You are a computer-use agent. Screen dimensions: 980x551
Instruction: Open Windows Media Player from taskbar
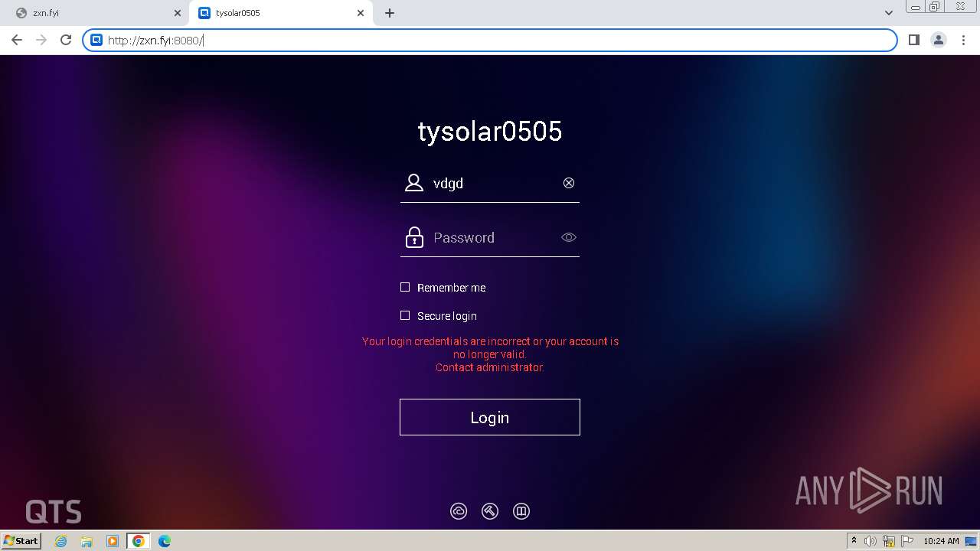(x=113, y=541)
